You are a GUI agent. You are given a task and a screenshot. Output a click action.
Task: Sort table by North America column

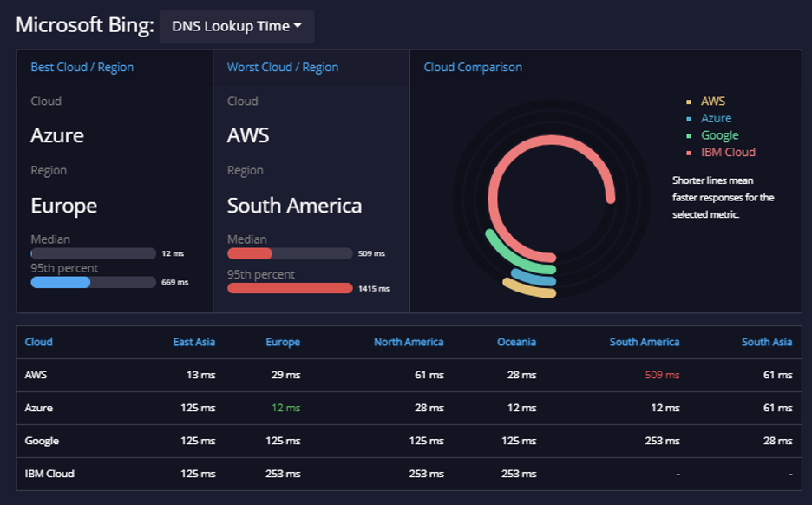click(x=409, y=342)
